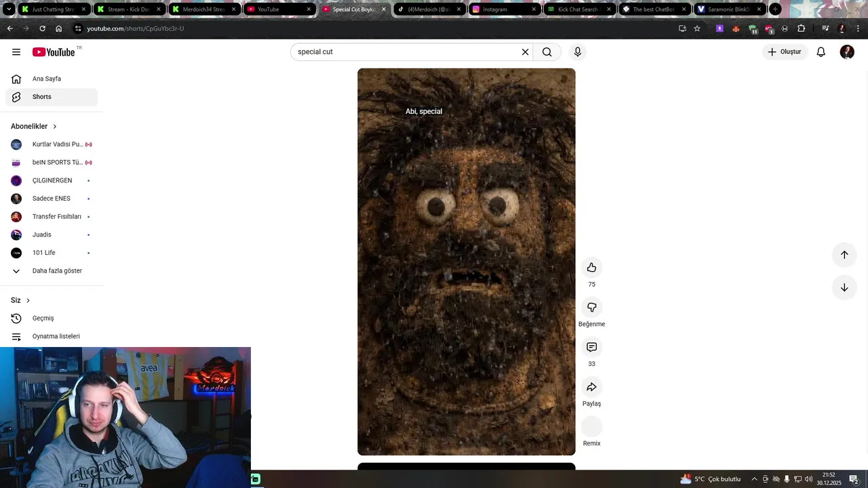The image size is (868, 488).
Task: Open the YouTube hamburger guide menu
Action: pyautogui.click(x=16, y=52)
